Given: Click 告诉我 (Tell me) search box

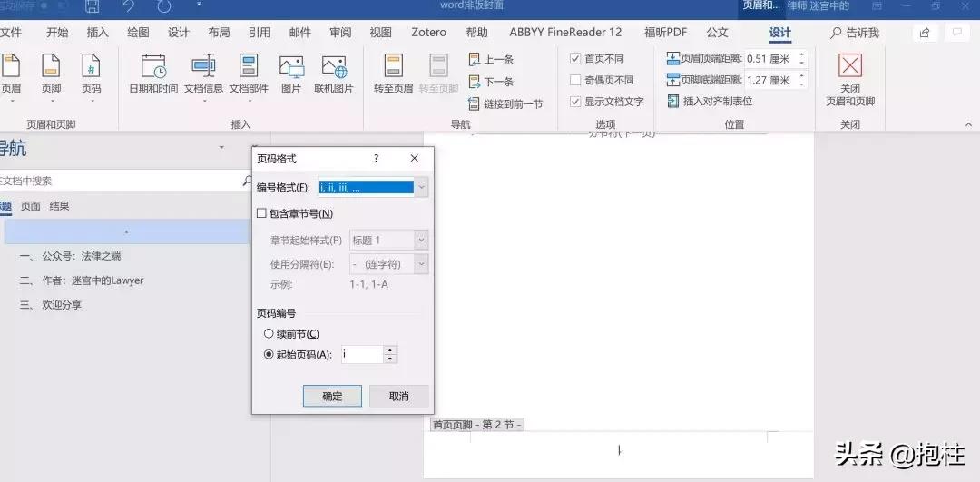Looking at the screenshot, I should [x=855, y=34].
